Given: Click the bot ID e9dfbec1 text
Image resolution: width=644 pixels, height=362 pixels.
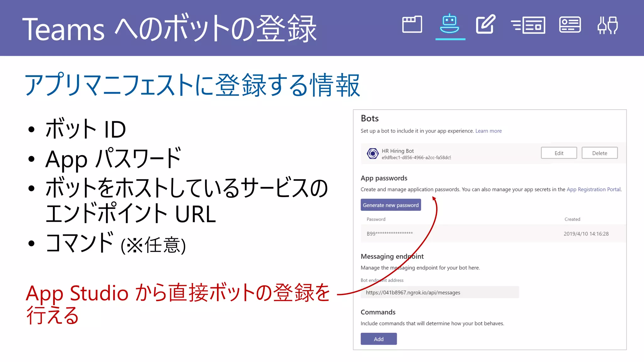Looking at the screenshot, I should [x=416, y=157].
